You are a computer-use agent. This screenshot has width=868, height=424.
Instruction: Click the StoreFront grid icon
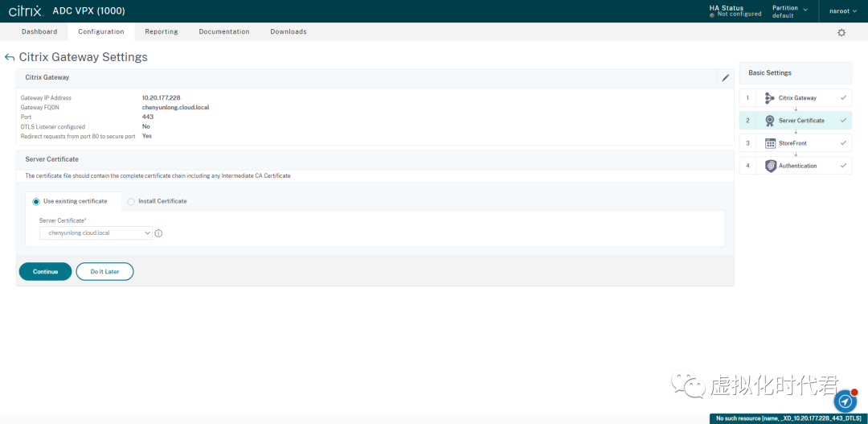click(770, 143)
